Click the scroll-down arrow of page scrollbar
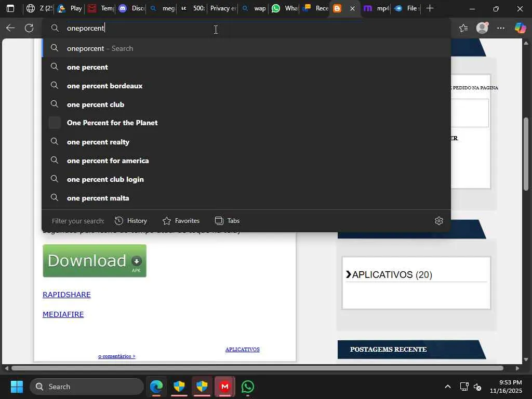This screenshot has height=399, width=532. coord(526,360)
